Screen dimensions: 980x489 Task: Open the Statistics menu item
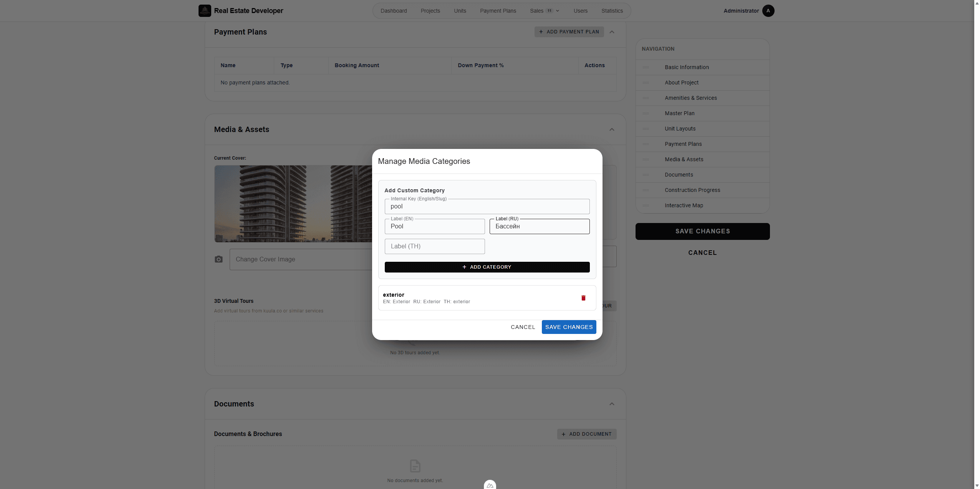point(612,11)
